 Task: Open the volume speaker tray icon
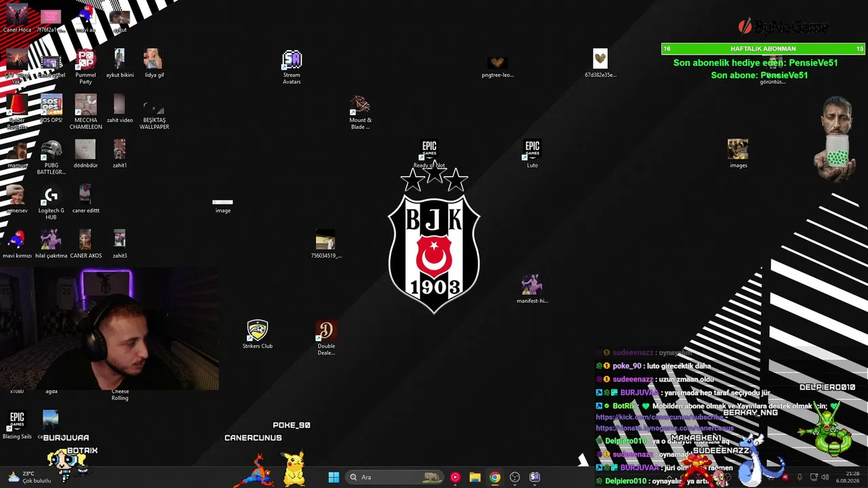tap(825, 477)
